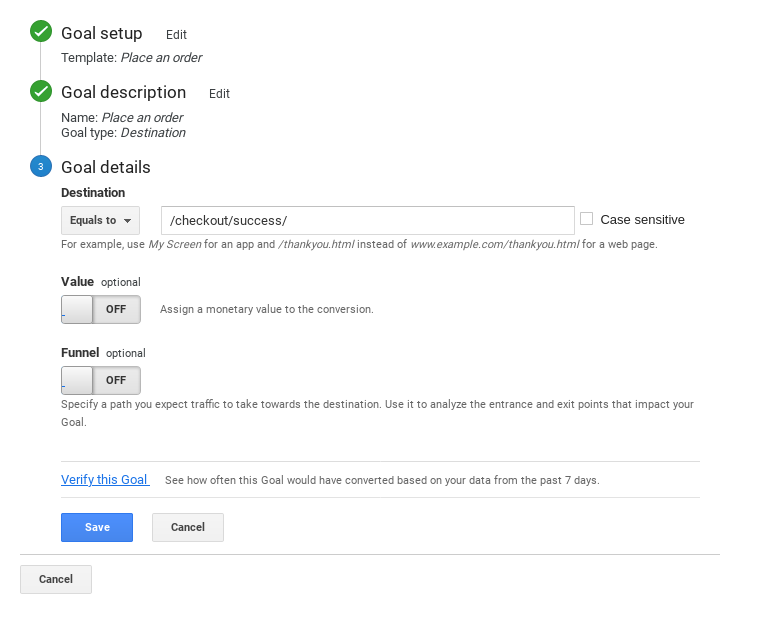Open the Verify this Goal link
This screenshot has height=623, width=768.
tap(104, 480)
